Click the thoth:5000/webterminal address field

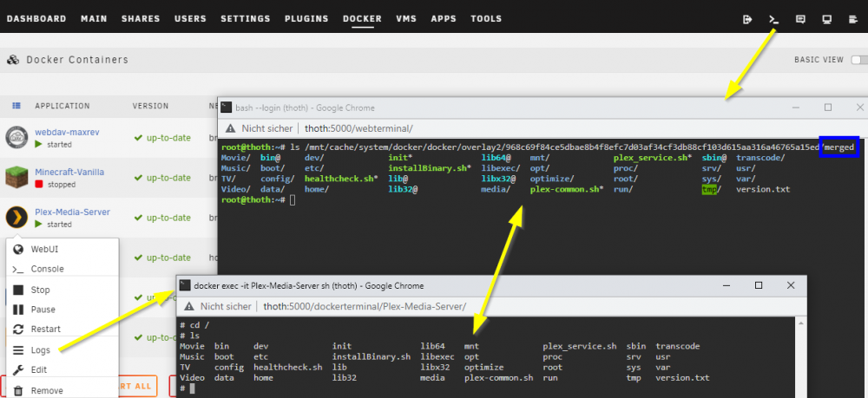[x=358, y=128]
